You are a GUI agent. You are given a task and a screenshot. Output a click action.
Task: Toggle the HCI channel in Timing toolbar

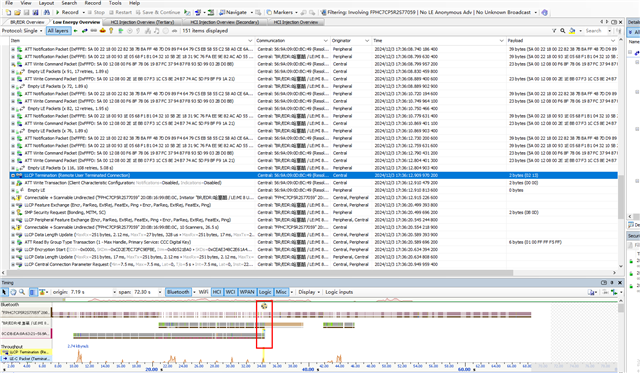[x=217, y=292]
